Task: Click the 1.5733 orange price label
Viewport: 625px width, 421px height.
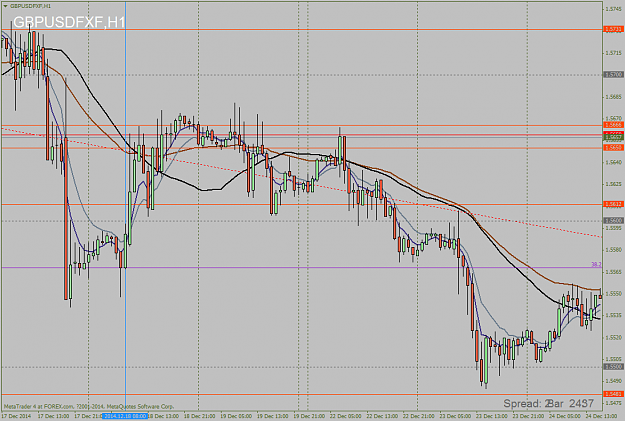Action: coord(613,30)
